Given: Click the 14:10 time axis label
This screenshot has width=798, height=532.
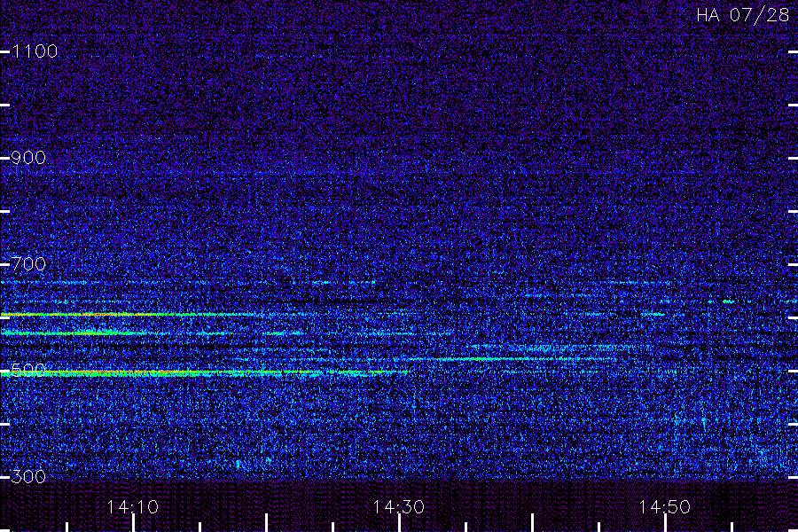Looking at the screenshot, I should (x=133, y=507).
